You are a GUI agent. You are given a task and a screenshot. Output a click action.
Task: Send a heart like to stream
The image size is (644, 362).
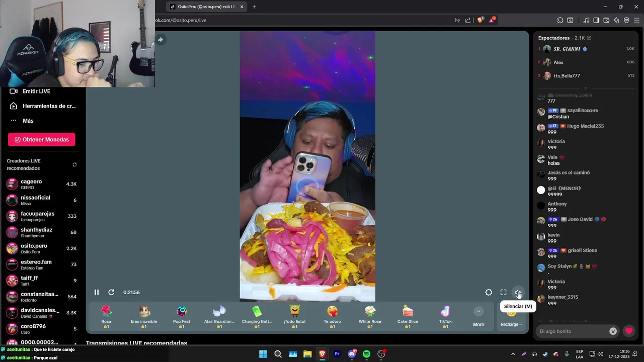coord(629,331)
